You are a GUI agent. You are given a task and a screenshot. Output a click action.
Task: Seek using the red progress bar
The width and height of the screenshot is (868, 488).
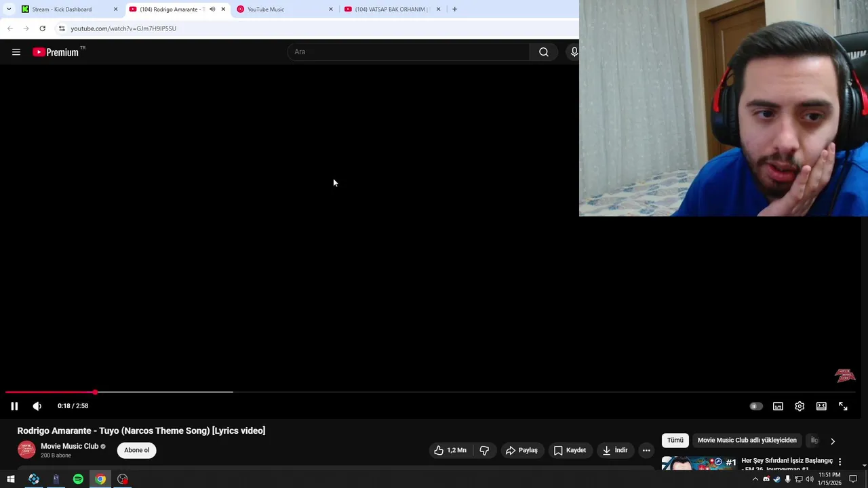pyautogui.click(x=50, y=392)
